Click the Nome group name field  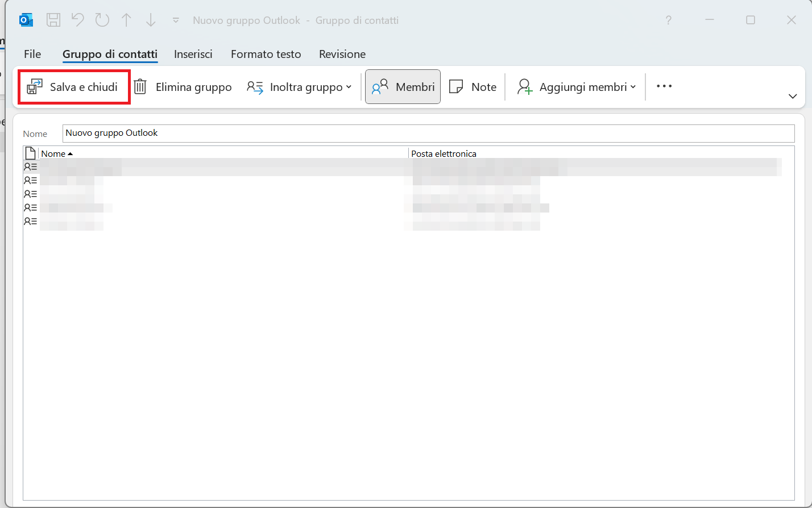[428, 133]
